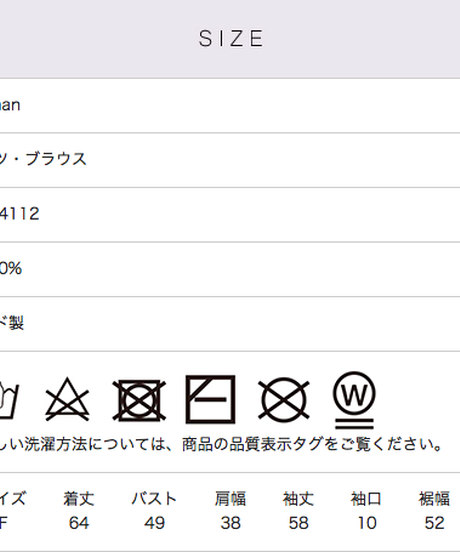Click the 製 country of origin text
Viewport: 460px width, 552px height.
[16, 322]
